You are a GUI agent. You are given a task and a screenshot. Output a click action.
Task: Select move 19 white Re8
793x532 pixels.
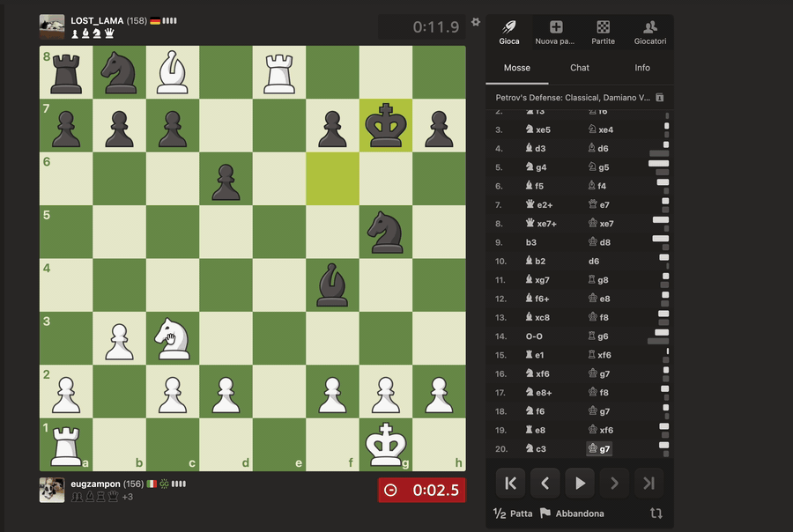pos(535,430)
